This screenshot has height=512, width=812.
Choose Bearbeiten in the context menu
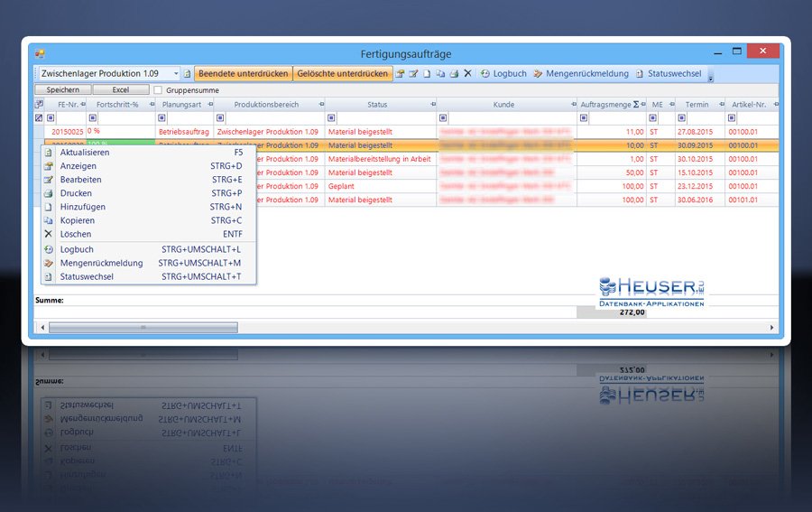point(149,180)
